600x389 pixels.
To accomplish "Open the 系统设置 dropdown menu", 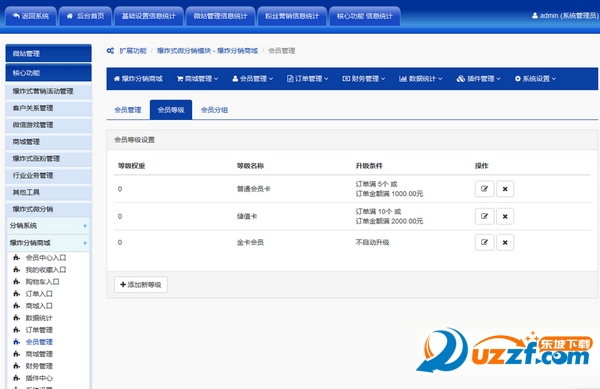I will 535,78.
